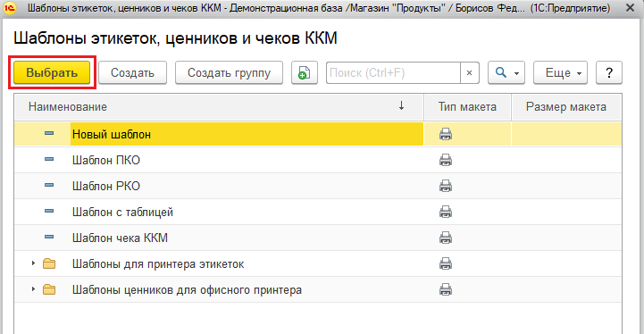Click the Создать группу button
The width and height of the screenshot is (644, 334).
click(x=229, y=72)
